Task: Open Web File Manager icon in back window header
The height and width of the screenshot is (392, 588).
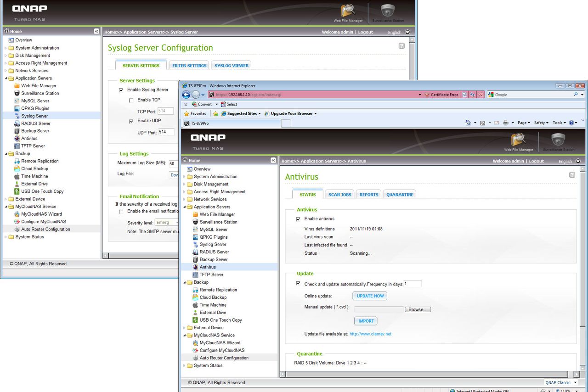Action: click(x=348, y=13)
